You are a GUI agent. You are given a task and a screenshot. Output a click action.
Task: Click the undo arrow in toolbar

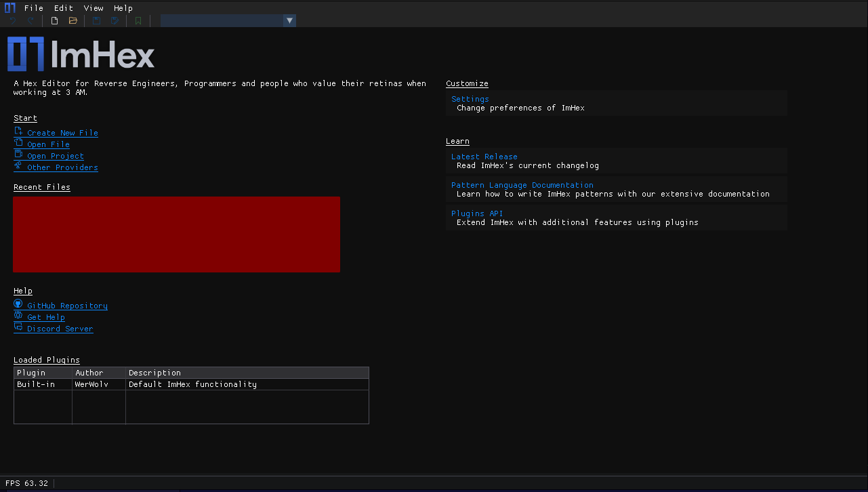(x=12, y=21)
